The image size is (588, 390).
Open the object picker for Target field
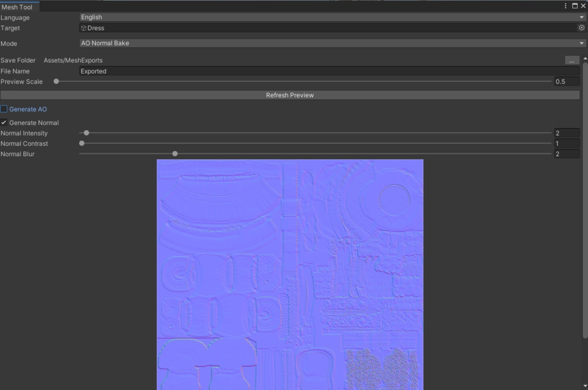click(581, 28)
